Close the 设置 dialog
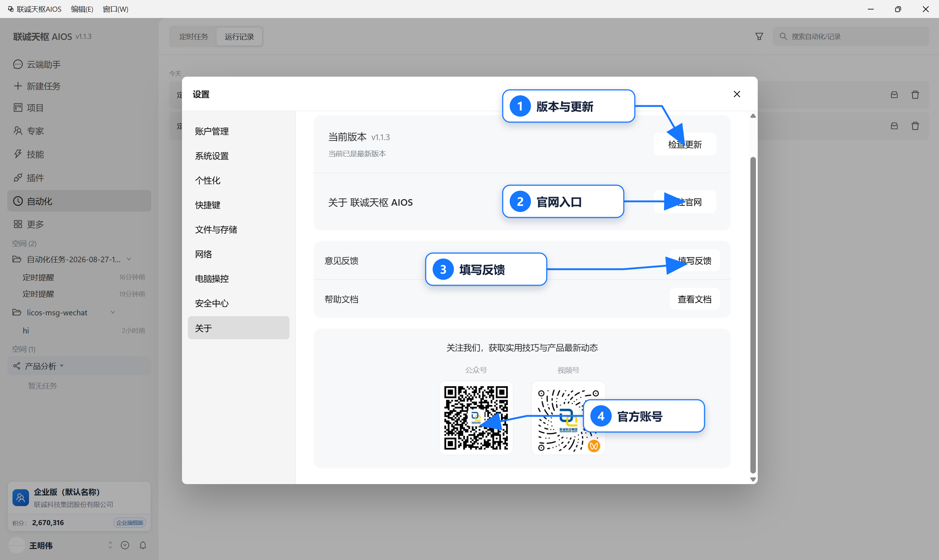 pyautogui.click(x=736, y=94)
